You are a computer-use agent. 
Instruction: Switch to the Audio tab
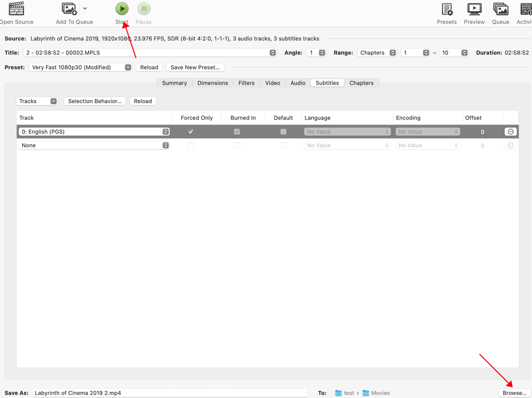298,83
